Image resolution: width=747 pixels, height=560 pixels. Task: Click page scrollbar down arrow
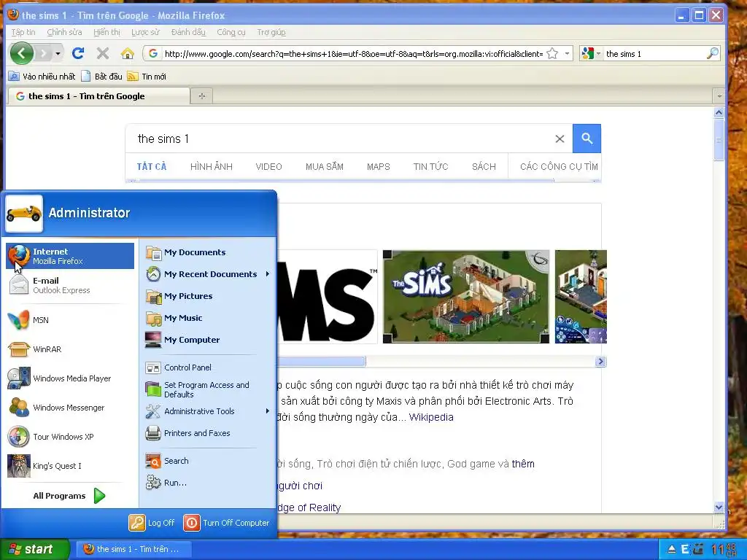(x=719, y=507)
